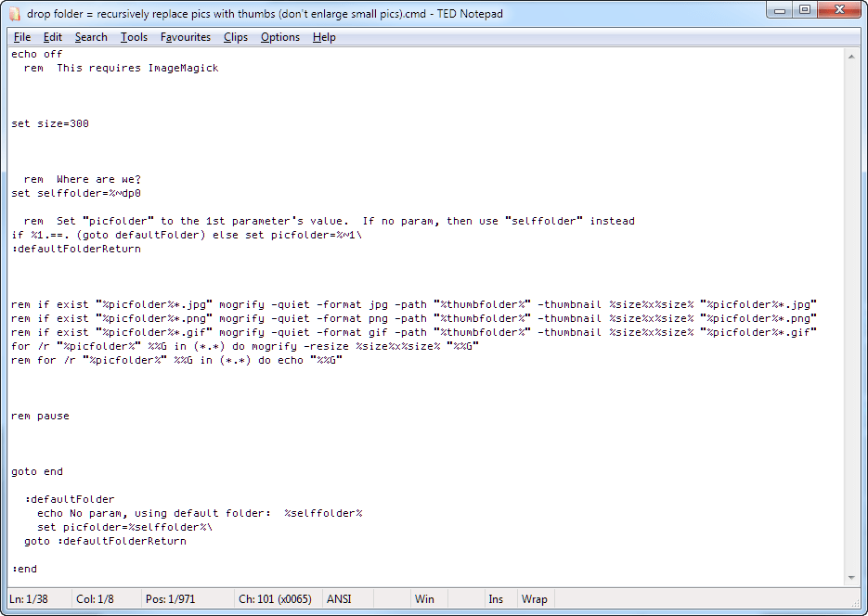This screenshot has height=616, width=868.
Task: Minimize the TED Notepad window
Action: [x=780, y=10]
